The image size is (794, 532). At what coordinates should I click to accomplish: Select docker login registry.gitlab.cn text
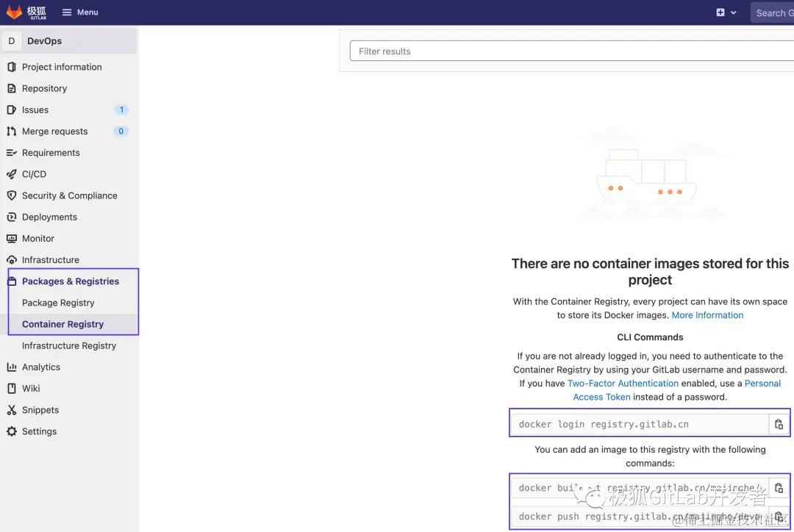[604, 424]
